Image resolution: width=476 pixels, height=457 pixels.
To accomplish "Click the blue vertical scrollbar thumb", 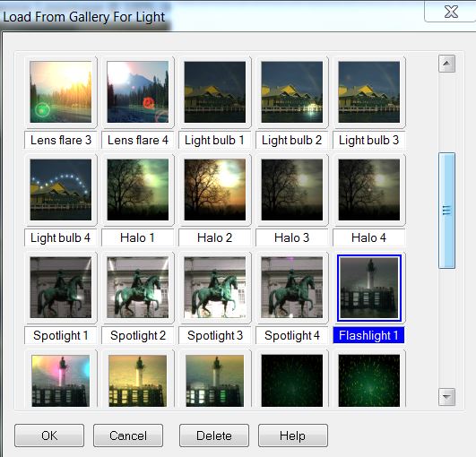I will point(446,211).
